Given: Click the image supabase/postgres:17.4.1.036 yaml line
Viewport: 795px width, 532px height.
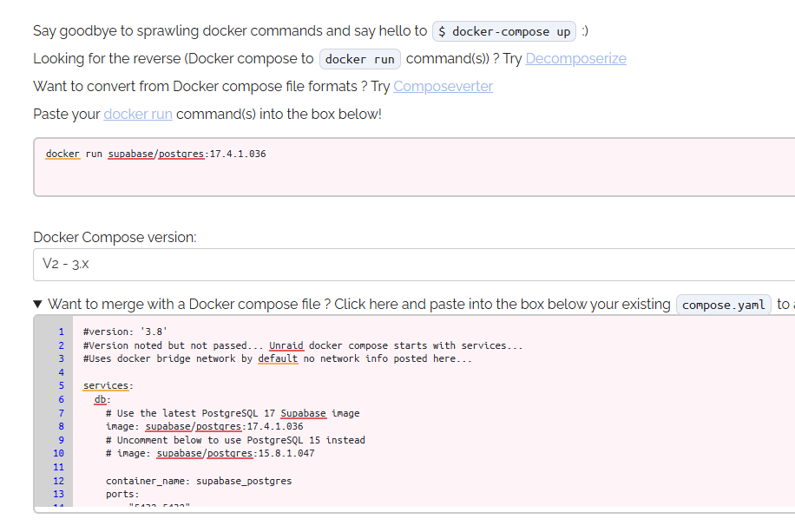Looking at the screenshot, I should [204, 426].
